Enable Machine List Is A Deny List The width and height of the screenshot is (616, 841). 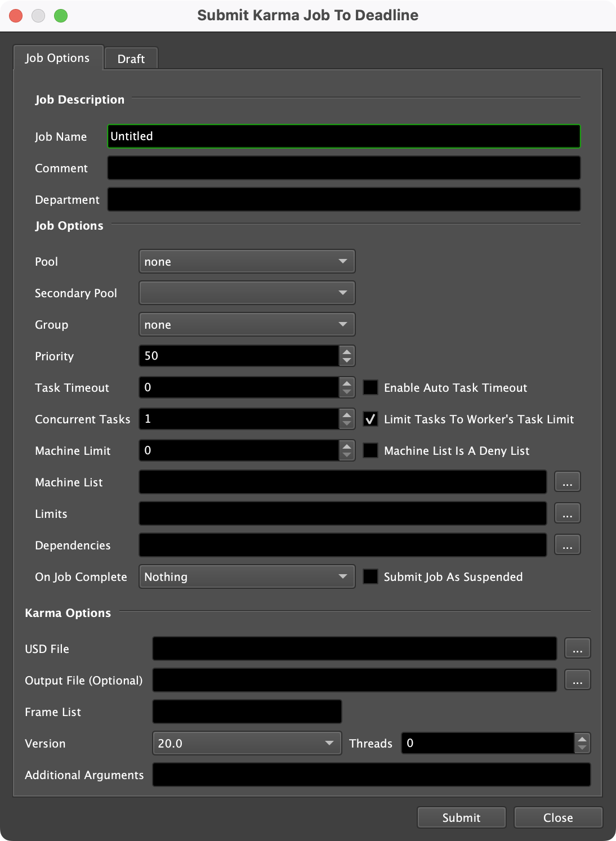371,450
